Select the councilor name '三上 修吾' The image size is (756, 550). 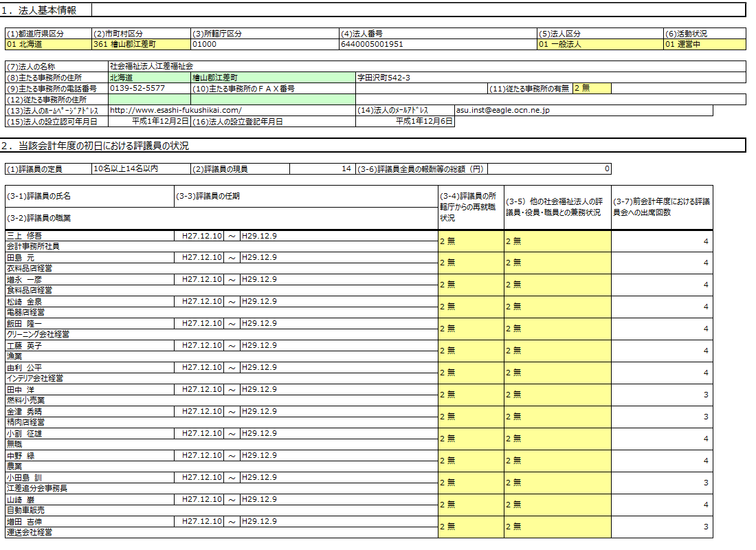click(x=89, y=236)
